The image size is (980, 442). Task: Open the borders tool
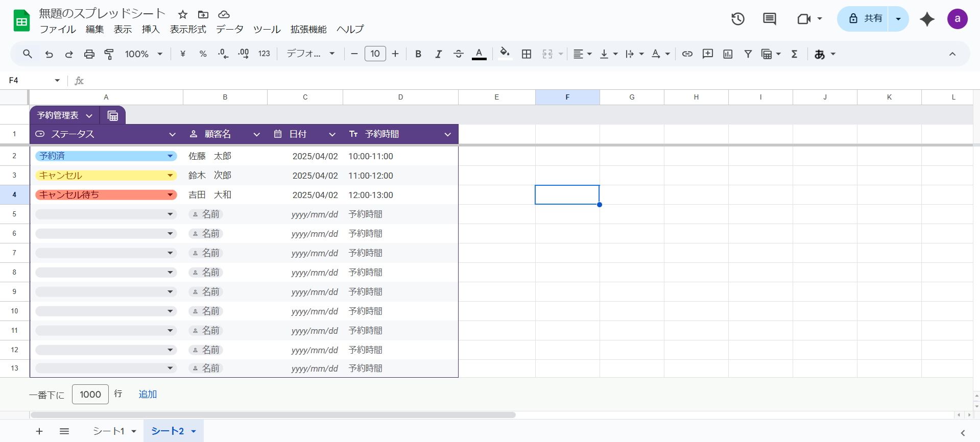coord(527,54)
